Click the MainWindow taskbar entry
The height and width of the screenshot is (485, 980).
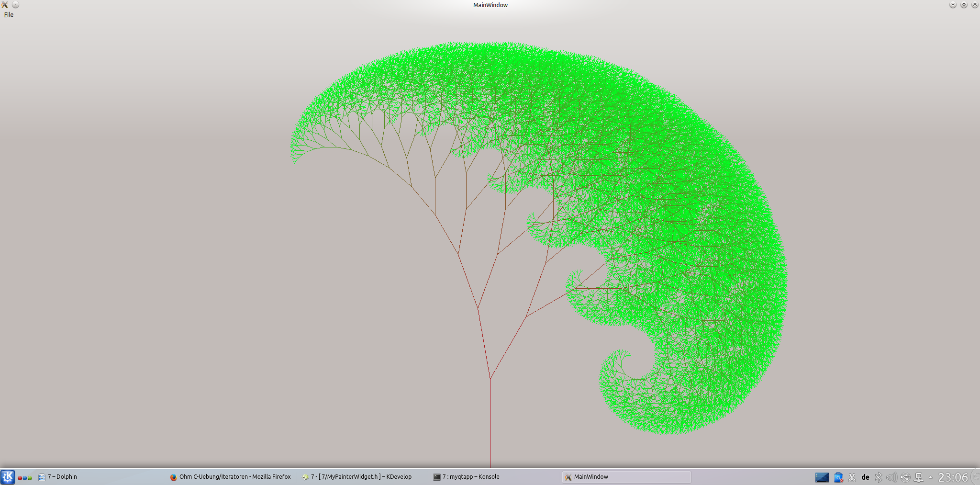(626, 477)
